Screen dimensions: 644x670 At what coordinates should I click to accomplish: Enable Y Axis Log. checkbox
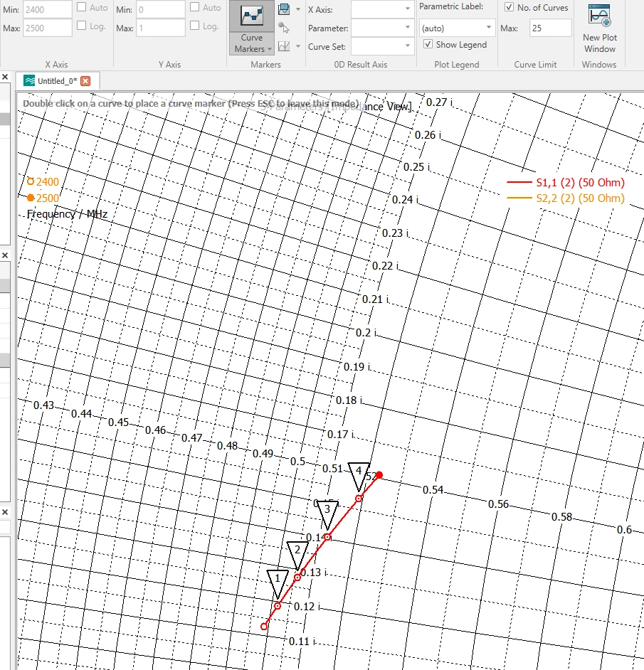194,25
